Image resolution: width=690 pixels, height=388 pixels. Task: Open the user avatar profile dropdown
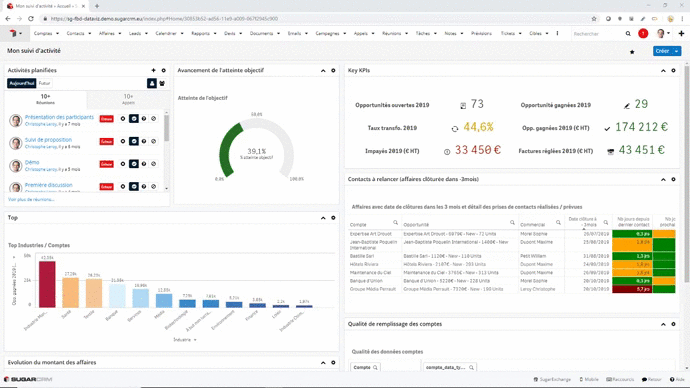click(x=663, y=33)
